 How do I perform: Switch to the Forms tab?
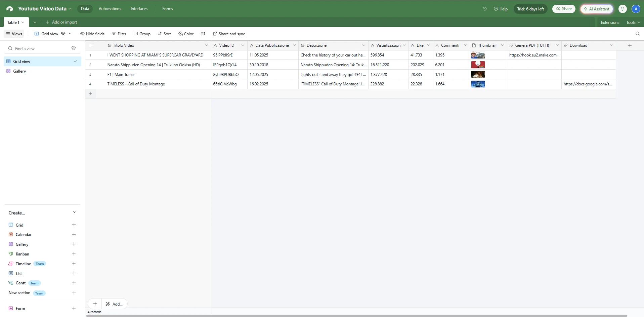[x=168, y=9]
